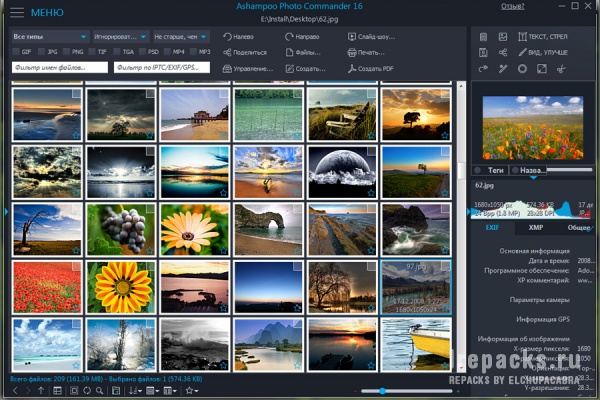Open the Поделиться share option
600x400 pixels.
pos(245,52)
